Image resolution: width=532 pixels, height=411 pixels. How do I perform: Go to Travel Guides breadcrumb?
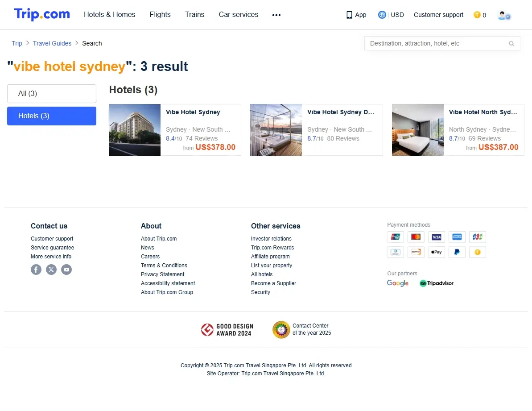pos(52,43)
